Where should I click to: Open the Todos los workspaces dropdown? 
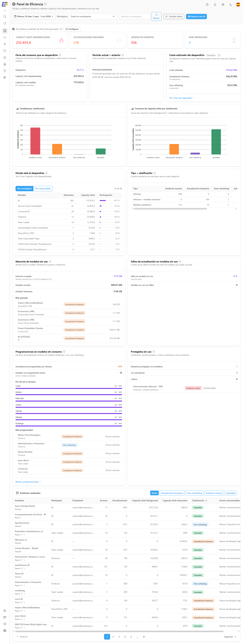click(x=93, y=17)
